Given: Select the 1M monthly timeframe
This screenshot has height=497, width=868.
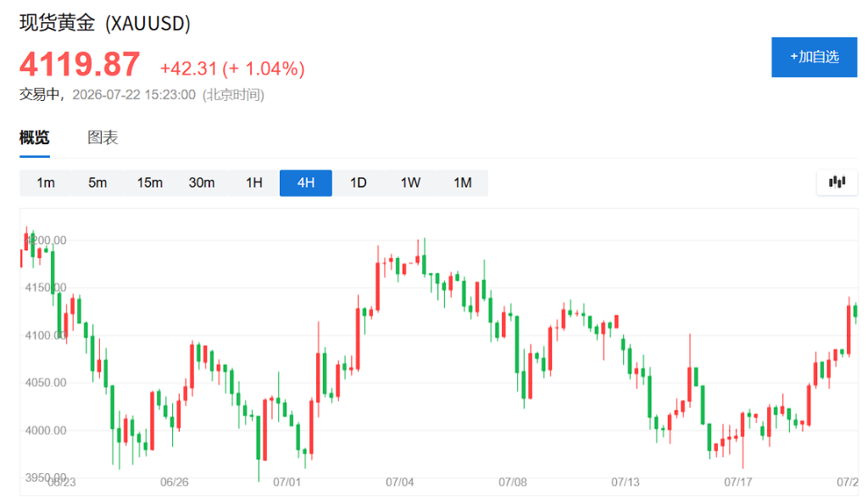Looking at the screenshot, I should point(462,183).
